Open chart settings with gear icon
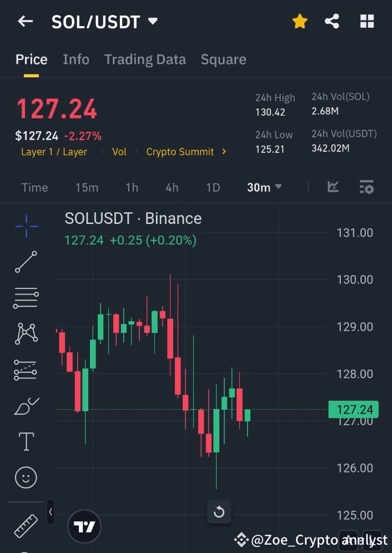392x553 pixels. coord(366,187)
